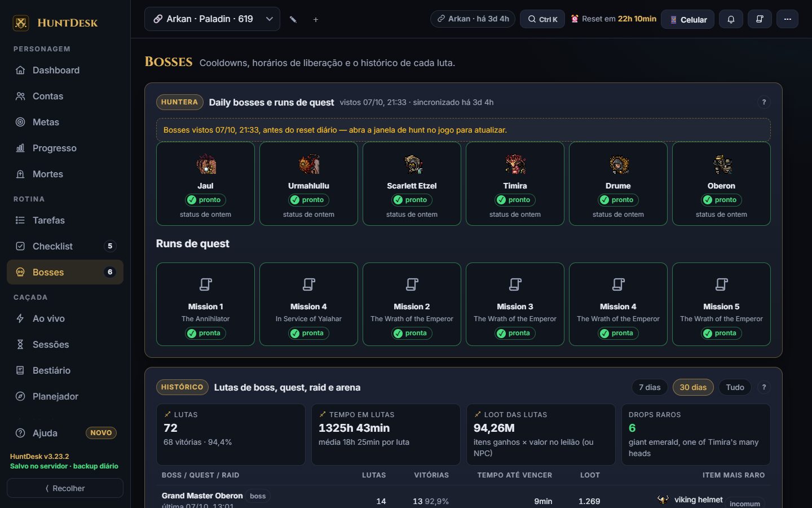Navigate to Mortes page
The height and width of the screenshot is (508, 812).
pyautogui.click(x=65, y=174)
